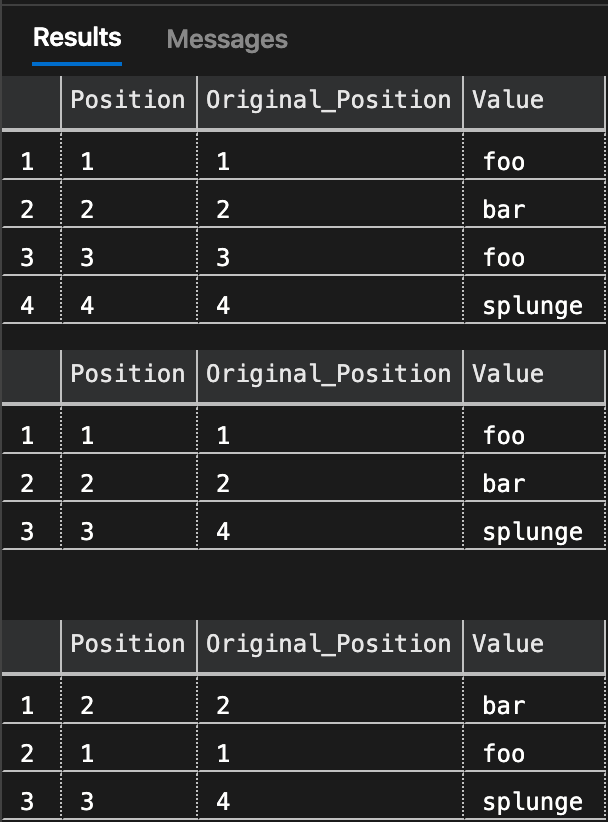Select the Results tab

(77, 38)
